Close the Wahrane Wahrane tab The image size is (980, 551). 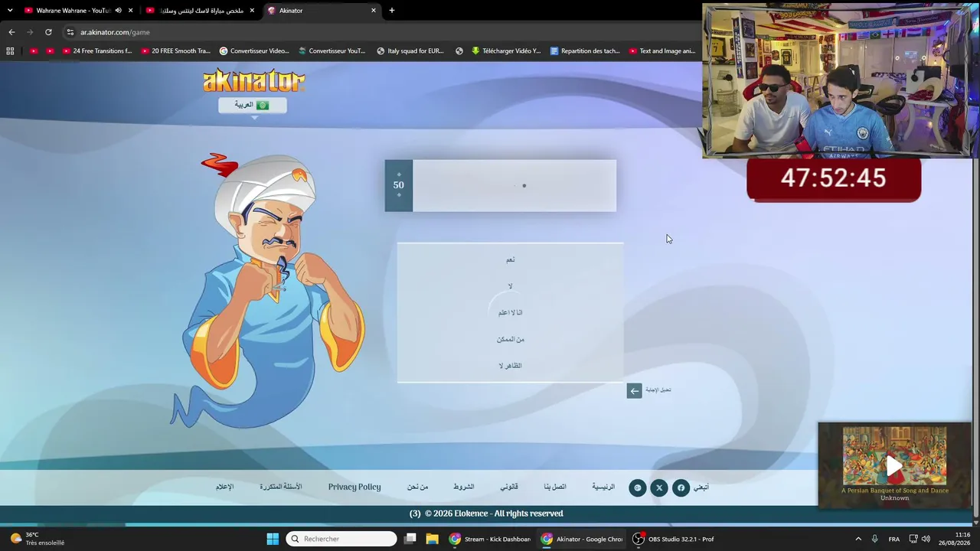[130, 11]
